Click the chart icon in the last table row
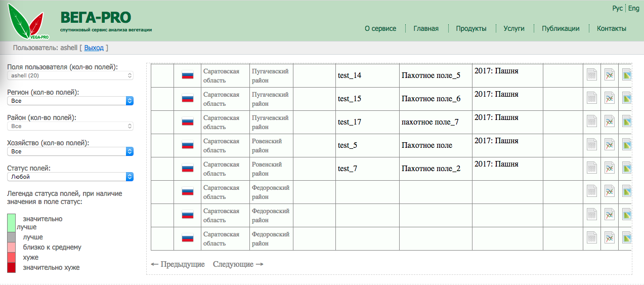 (x=609, y=238)
